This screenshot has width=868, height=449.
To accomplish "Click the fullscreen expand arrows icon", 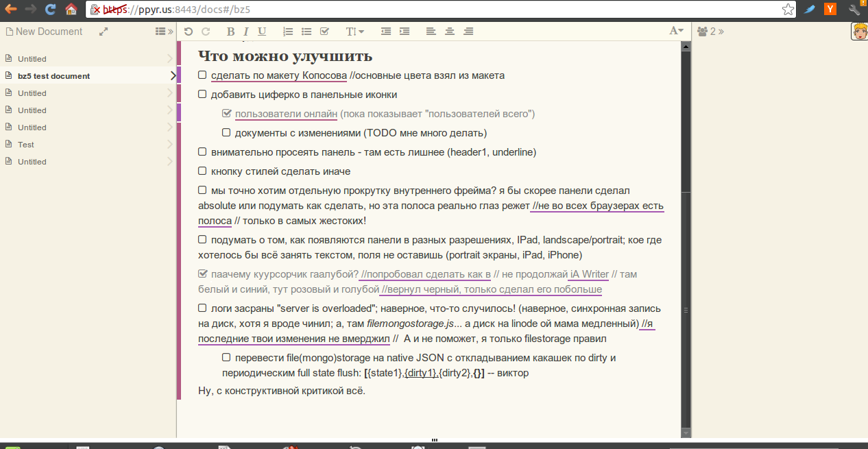I will tap(104, 32).
